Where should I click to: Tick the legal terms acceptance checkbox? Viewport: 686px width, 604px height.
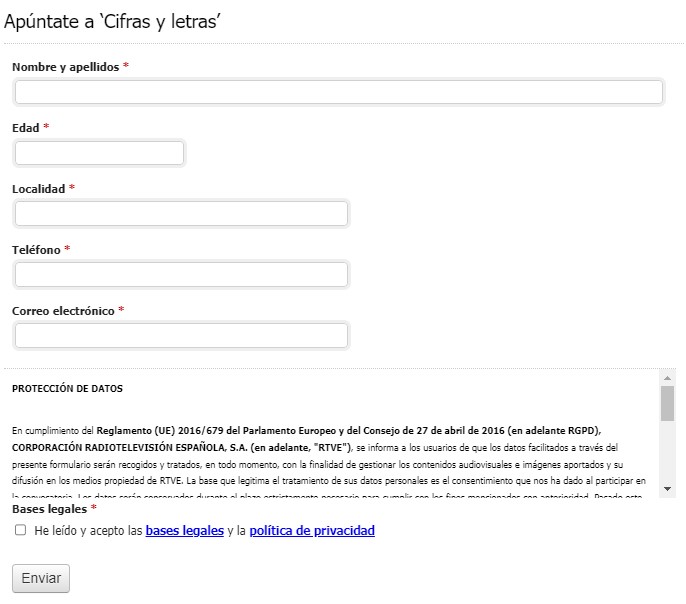(x=21, y=531)
